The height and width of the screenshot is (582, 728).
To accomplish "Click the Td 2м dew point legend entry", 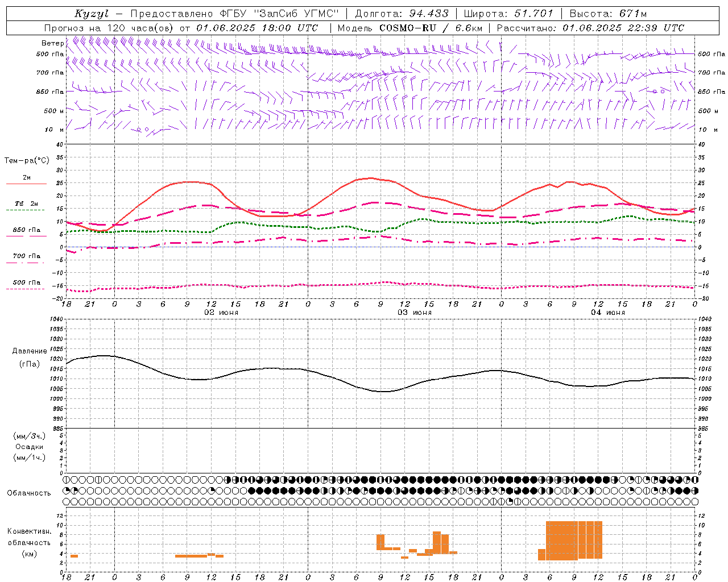I will click(x=27, y=203).
